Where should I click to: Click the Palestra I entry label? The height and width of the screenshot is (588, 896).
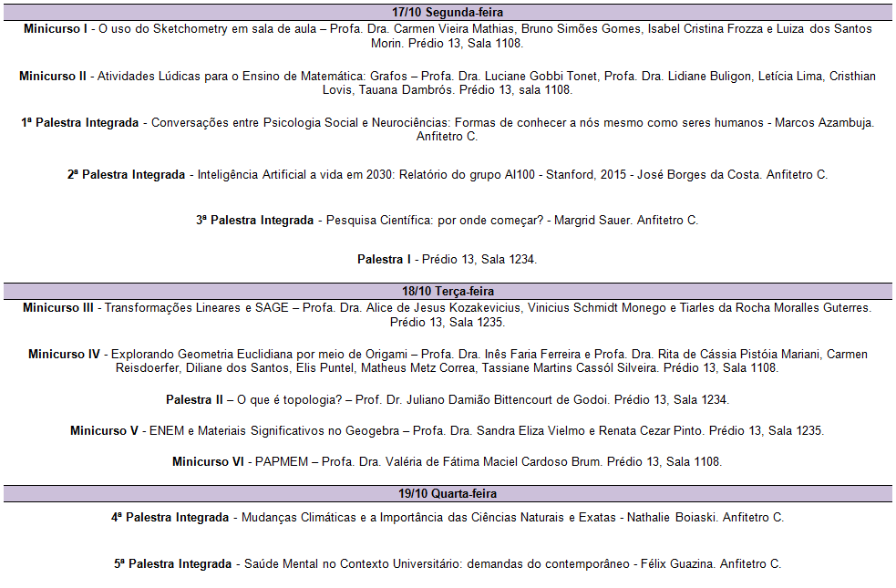pyautogui.click(x=384, y=260)
